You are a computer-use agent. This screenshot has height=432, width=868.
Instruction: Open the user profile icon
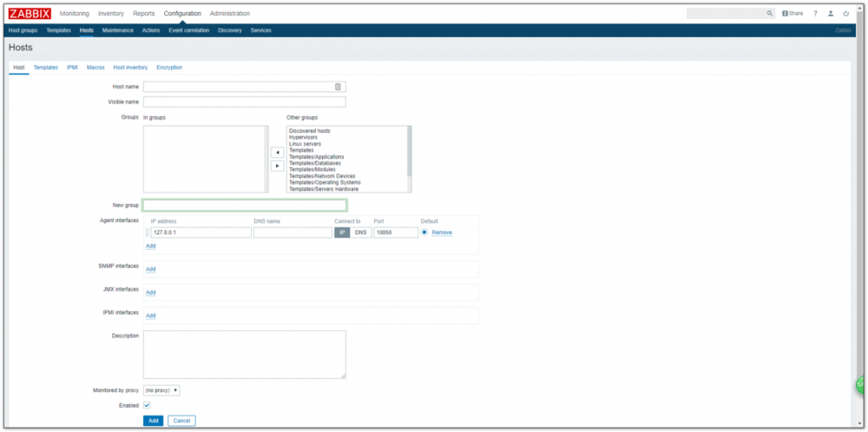[x=831, y=13]
